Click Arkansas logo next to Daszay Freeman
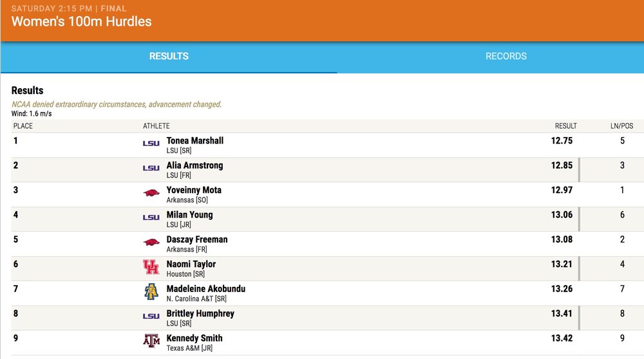Screen dimensions: 644x359 pos(151,242)
